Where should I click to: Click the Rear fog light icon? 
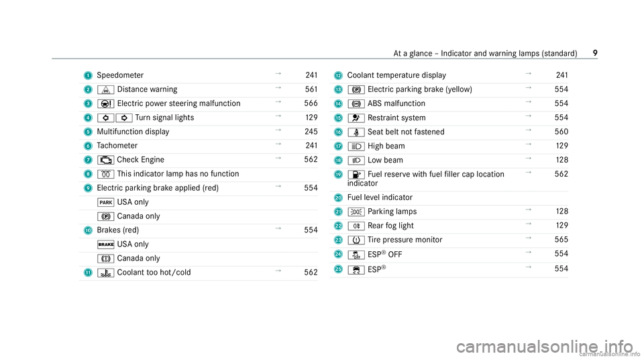[356, 226]
